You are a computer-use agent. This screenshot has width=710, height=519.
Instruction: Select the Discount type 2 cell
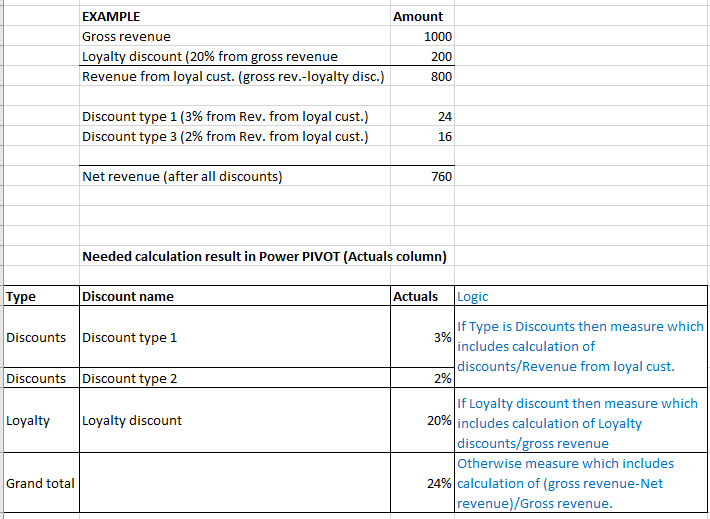235,378
